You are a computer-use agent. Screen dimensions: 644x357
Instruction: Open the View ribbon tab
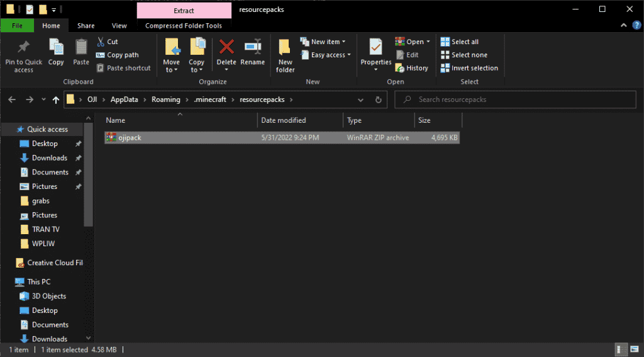point(119,26)
